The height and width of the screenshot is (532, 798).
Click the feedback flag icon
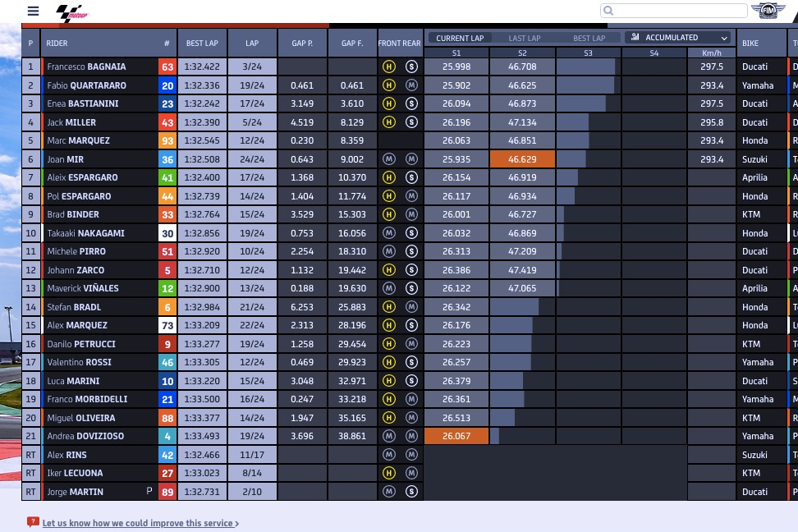tap(33, 522)
